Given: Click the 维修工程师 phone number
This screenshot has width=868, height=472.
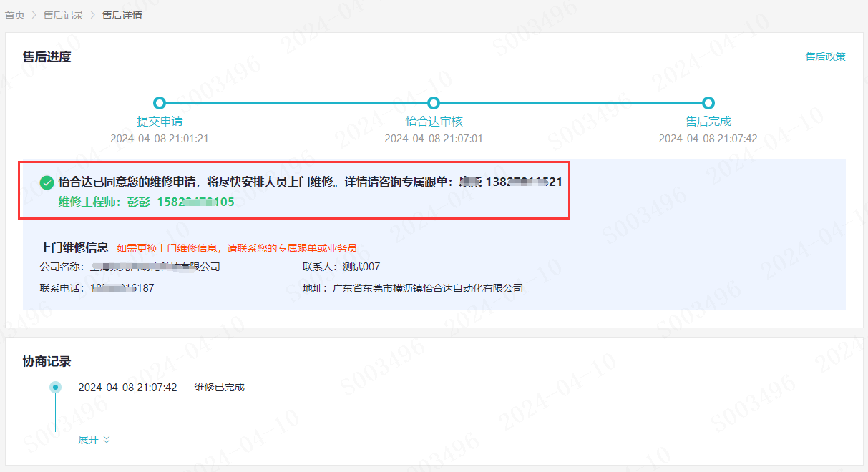Looking at the screenshot, I should [x=195, y=202].
